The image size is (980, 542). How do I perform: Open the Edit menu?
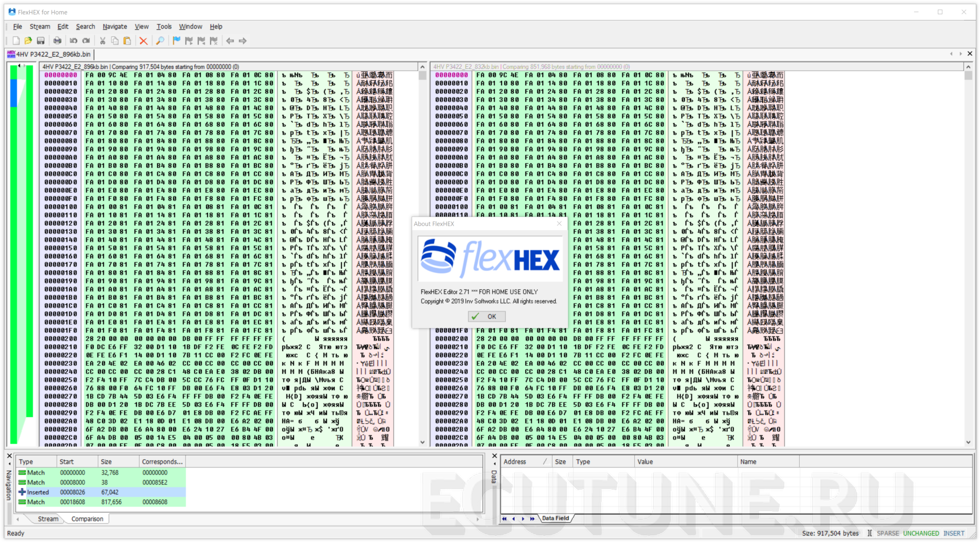(x=63, y=27)
